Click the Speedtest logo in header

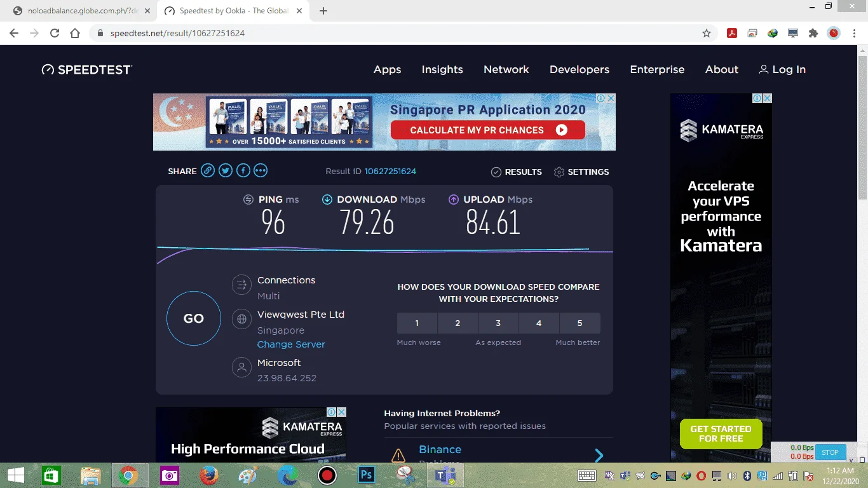click(87, 70)
